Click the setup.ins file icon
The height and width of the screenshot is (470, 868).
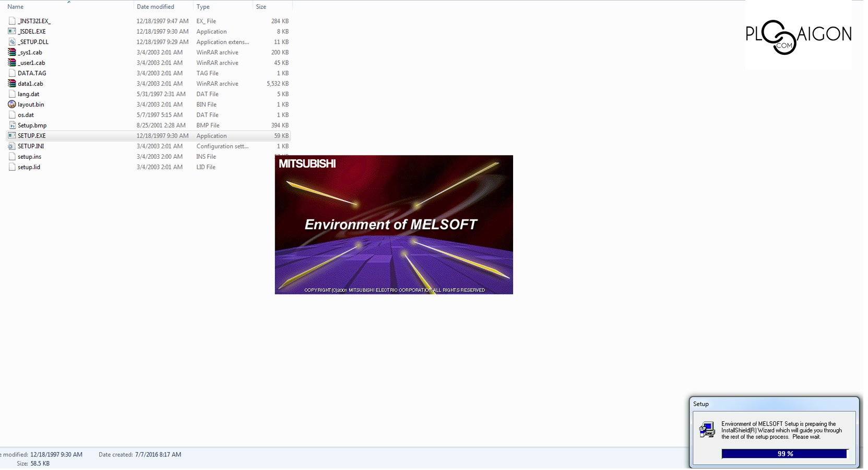tap(12, 157)
